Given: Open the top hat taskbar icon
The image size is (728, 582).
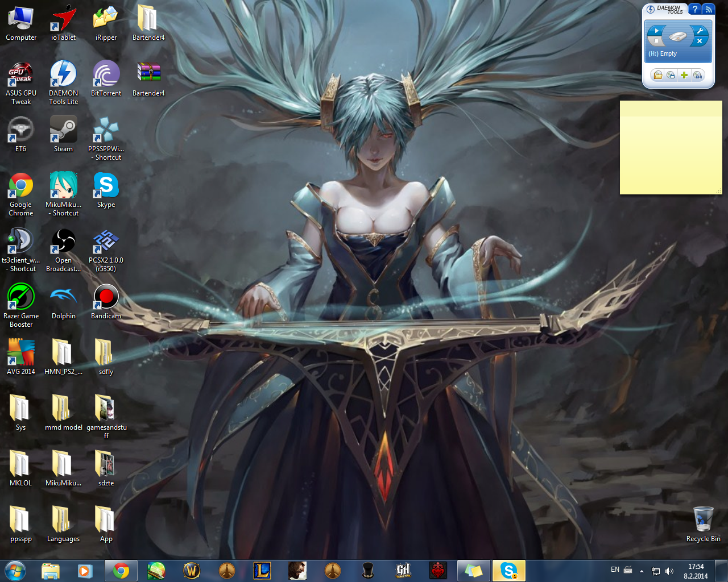Looking at the screenshot, I should (368, 571).
